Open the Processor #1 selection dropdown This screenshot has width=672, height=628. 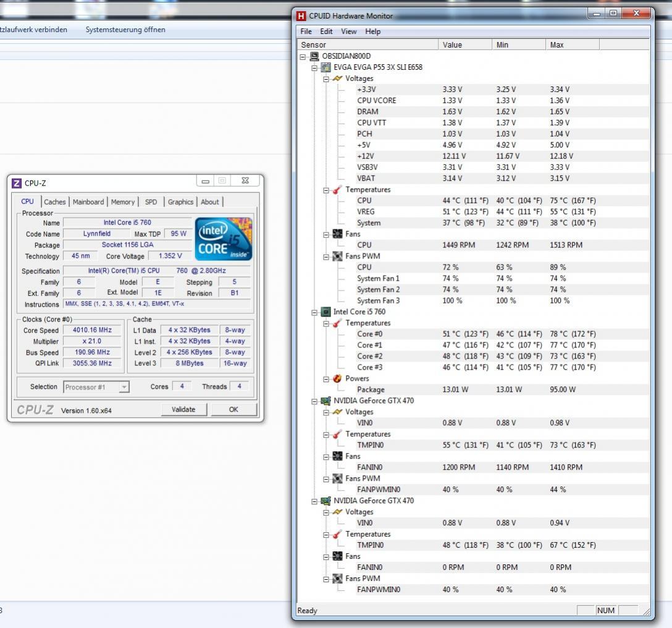click(x=124, y=387)
